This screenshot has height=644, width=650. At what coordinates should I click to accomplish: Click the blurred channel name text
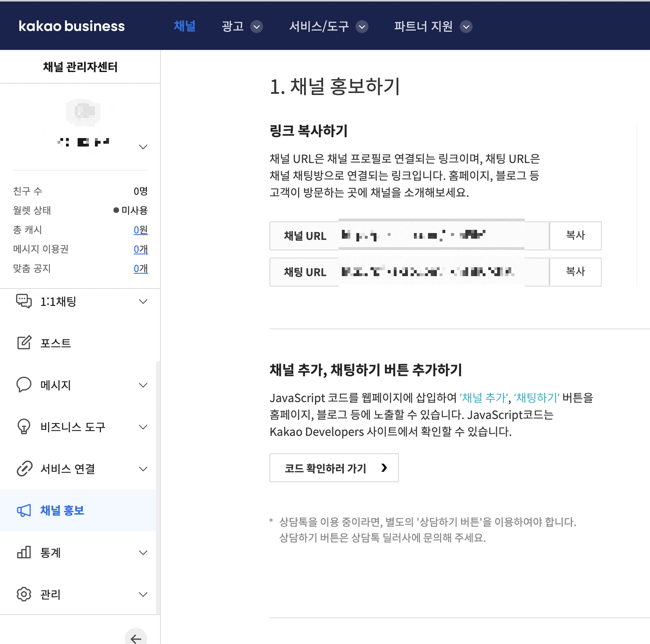[x=83, y=142]
